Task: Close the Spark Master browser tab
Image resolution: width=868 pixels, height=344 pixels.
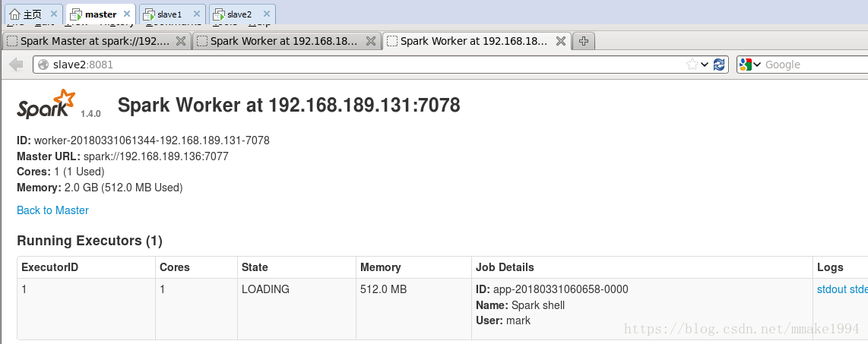Action: (x=180, y=41)
